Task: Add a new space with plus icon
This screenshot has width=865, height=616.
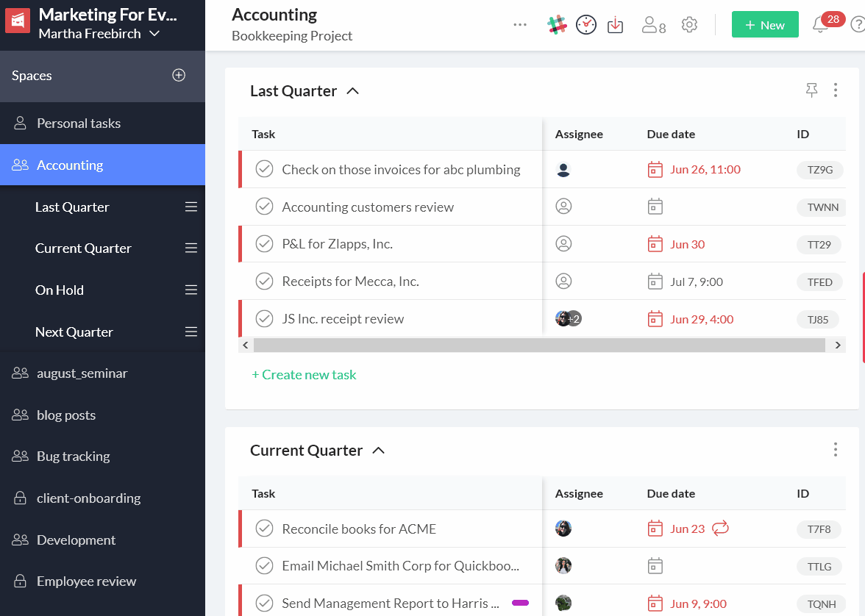Action: click(179, 76)
